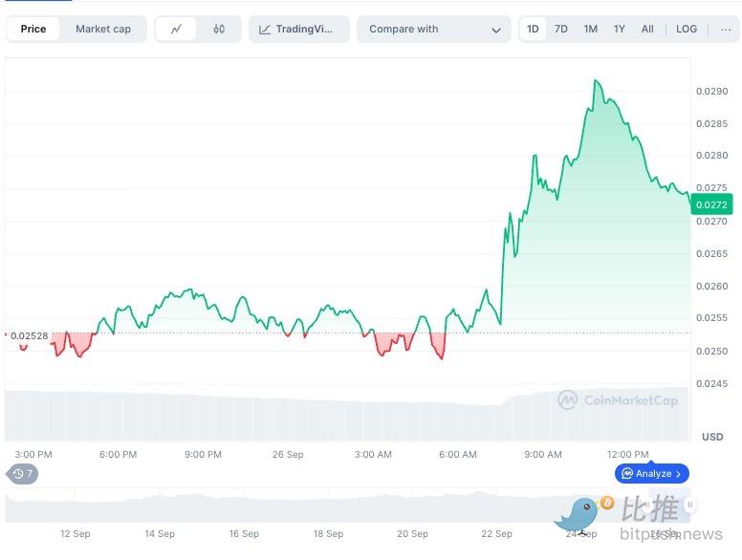Screen dimensions: 742x560
Task: Toggle LOG scale on the chart
Action: click(x=687, y=29)
